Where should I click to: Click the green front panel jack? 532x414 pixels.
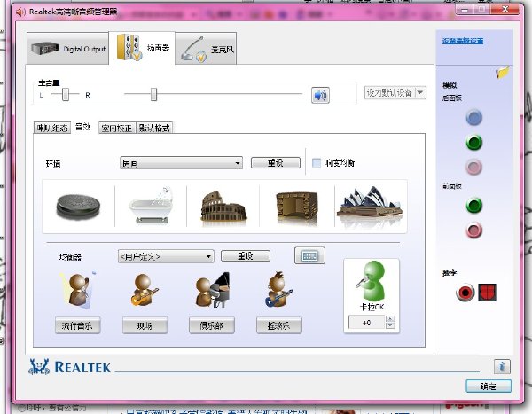click(474, 206)
